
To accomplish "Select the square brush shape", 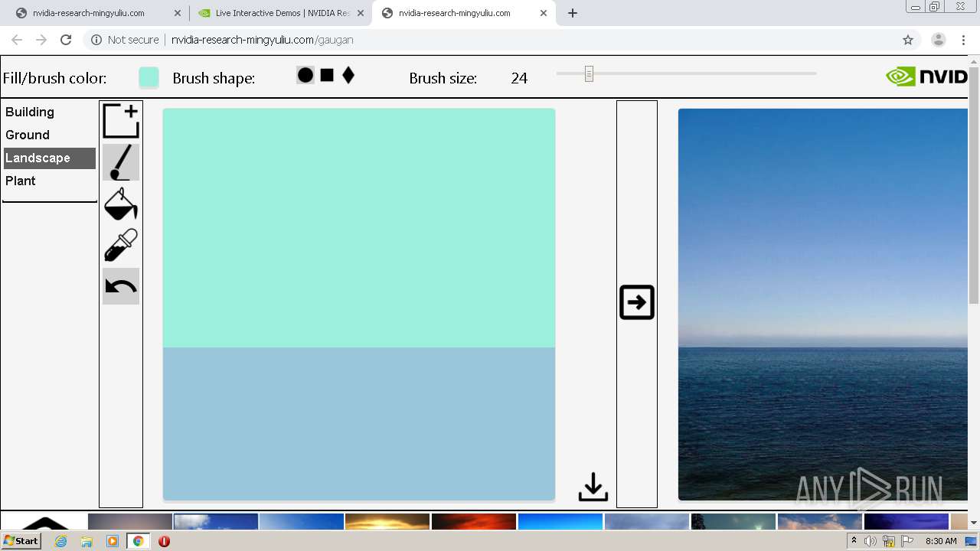I will 327,75.
